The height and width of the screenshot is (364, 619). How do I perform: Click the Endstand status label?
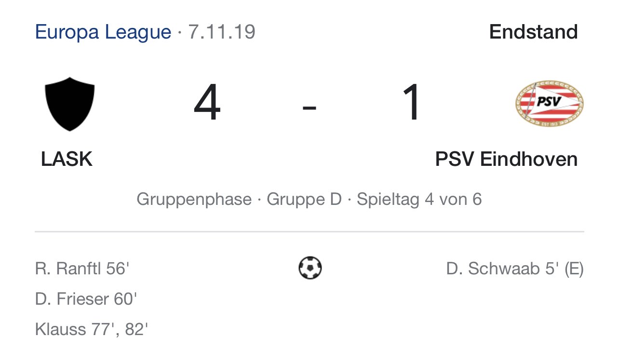pyautogui.click(x=533, y=32)
